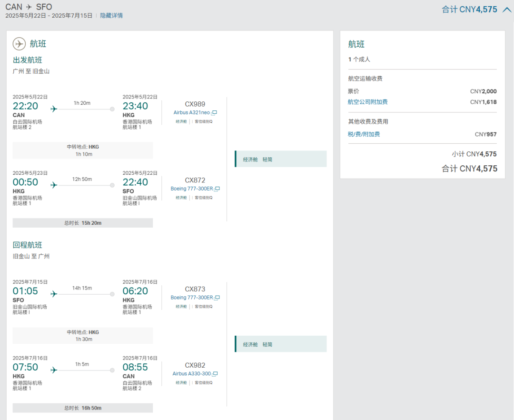The image size is (514, 420).
Task: Click the circular plane icon beside 航班 heading
Action: coord(19,44)
